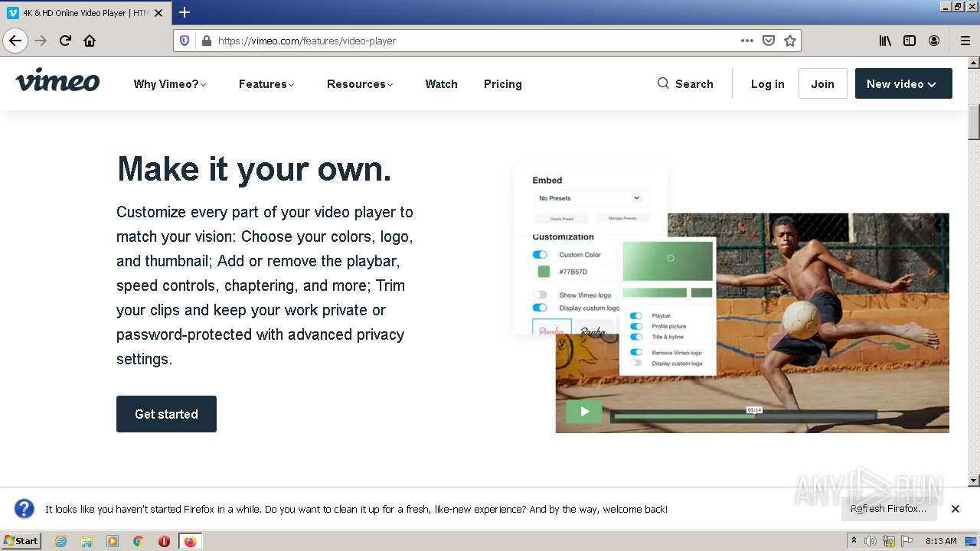
Task: Click the Get started button
Action: coord(166,414)
